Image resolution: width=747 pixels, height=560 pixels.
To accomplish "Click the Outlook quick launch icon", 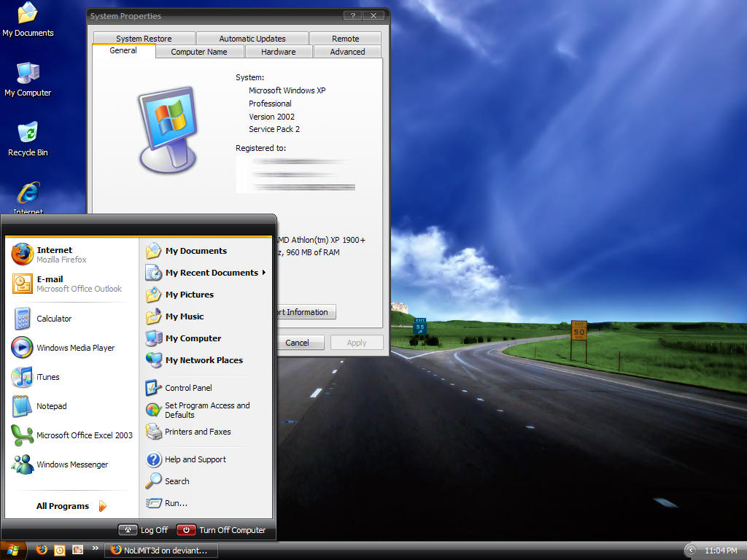I will pyautogui.click(x=60, y=550).
